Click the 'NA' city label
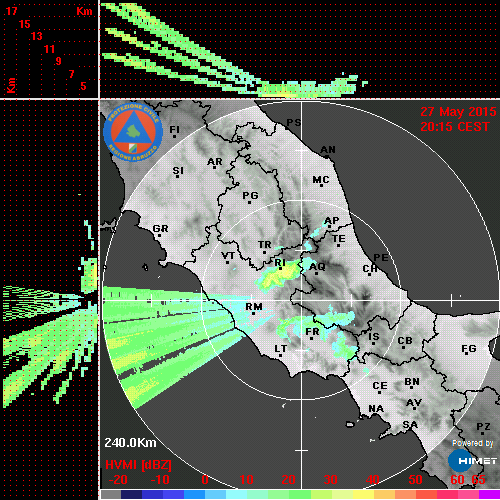Viewport: 500px width, 500px height. [x=376, y=409]
